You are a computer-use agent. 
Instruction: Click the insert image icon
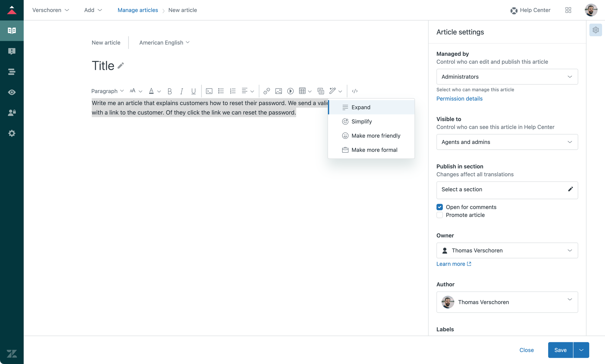point(278,91)
